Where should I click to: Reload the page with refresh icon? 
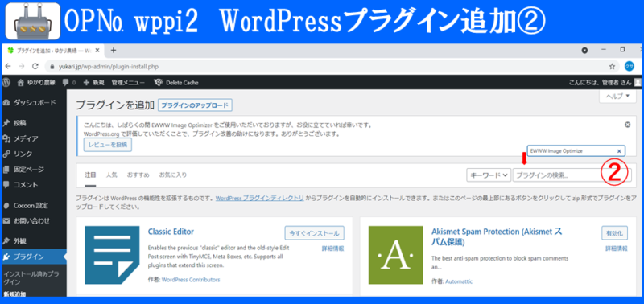pos(35,66)
